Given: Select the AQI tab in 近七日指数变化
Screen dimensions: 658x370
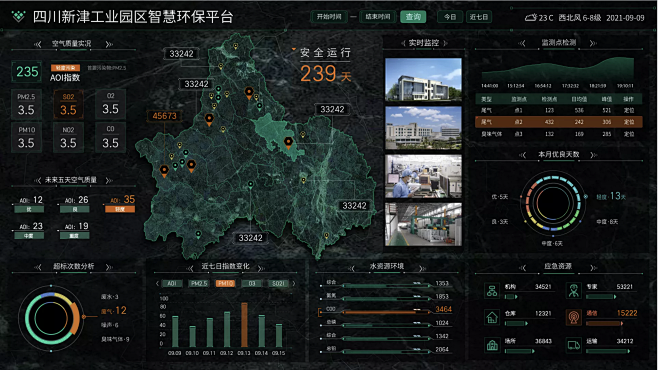Looking at the screenshot, I should coord(172,284).
